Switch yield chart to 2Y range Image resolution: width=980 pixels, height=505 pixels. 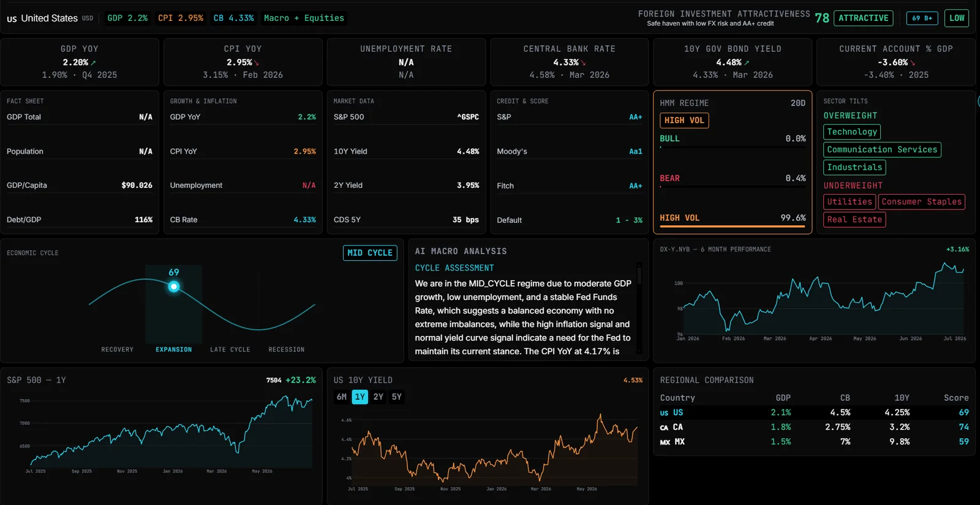pos(379,397)
